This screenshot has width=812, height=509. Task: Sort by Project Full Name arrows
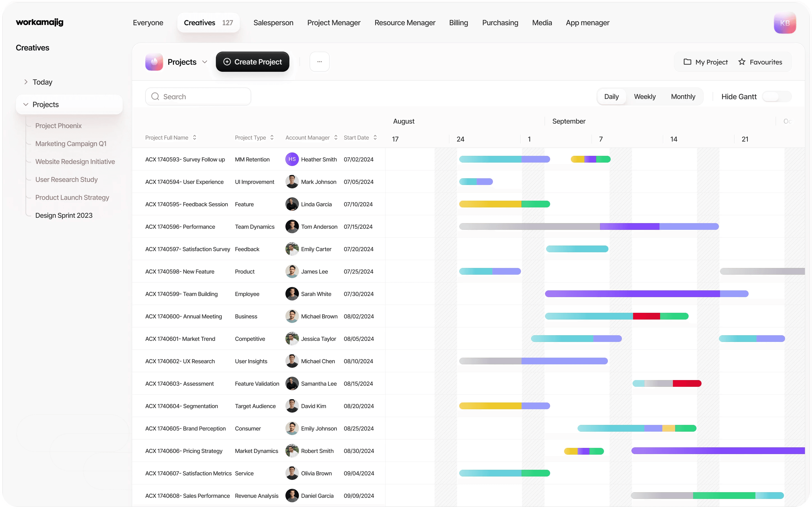pos(195,137)
